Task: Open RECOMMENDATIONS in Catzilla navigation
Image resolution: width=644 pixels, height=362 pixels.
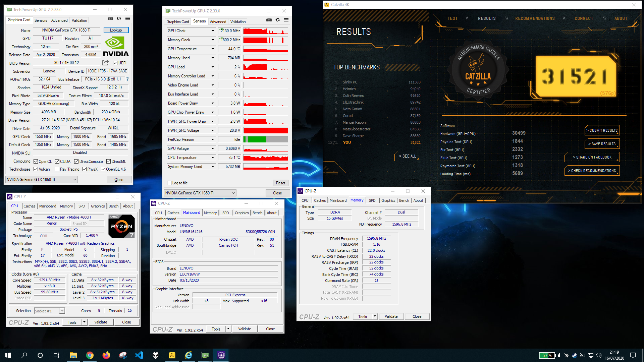Action: click(x=535, y=18)
